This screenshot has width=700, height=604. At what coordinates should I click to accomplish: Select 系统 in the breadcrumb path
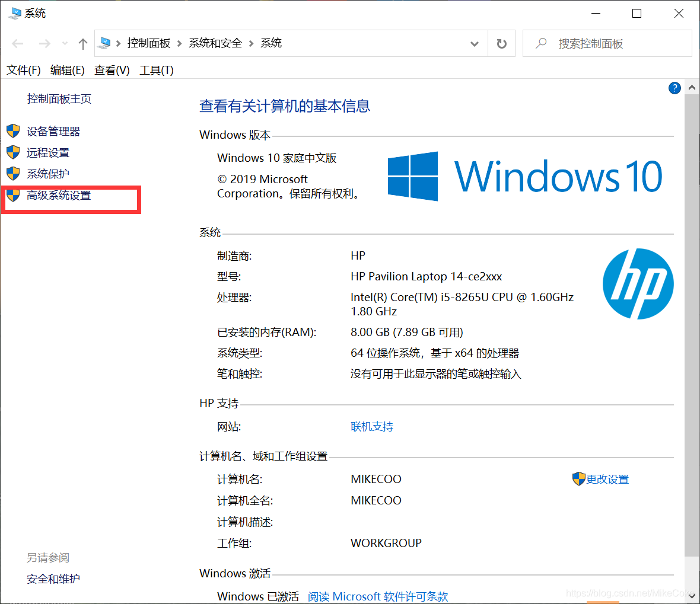tap(271, 43)
